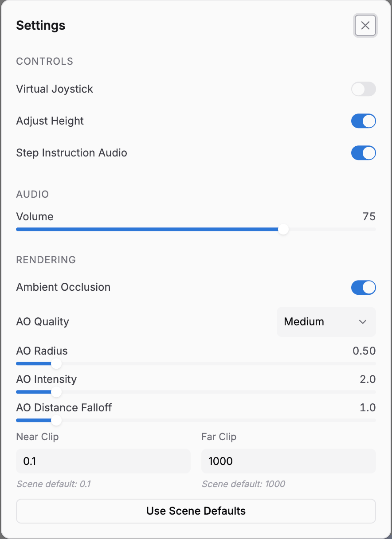Click the chevron arrow beside Medium
The image size is (392, 539).
click(363, 322)
